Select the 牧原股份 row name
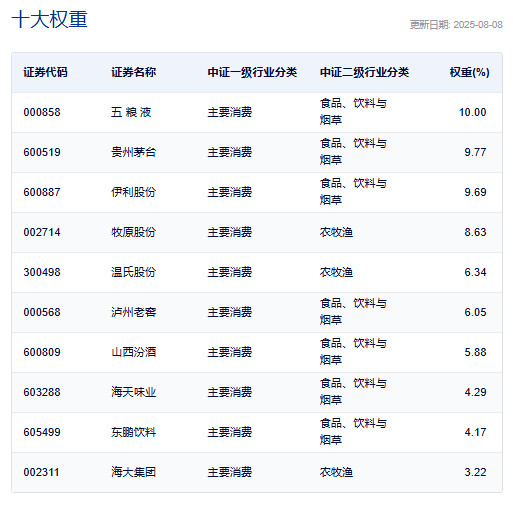This screenshot has width=513, height=508. [x=133, y=232]
